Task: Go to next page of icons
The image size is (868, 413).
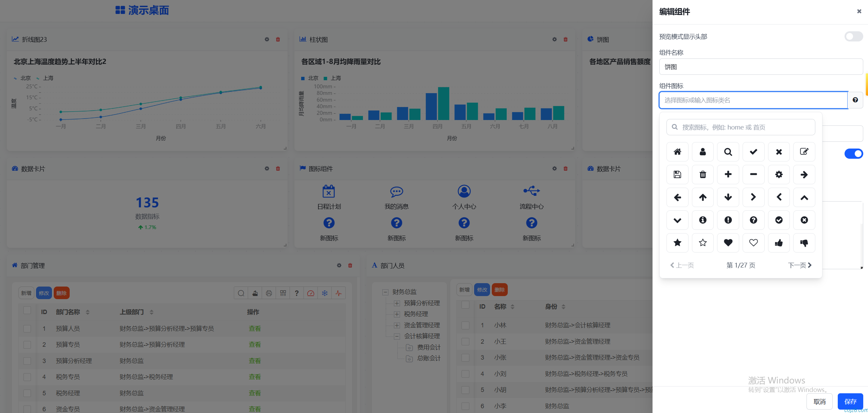Action: click(800, 265)
